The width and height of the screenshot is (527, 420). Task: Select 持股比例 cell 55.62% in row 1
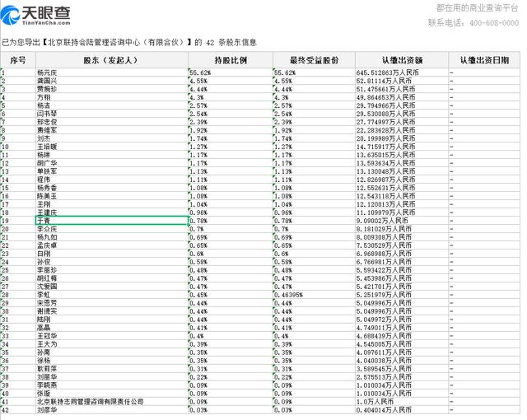coord(231,72)
